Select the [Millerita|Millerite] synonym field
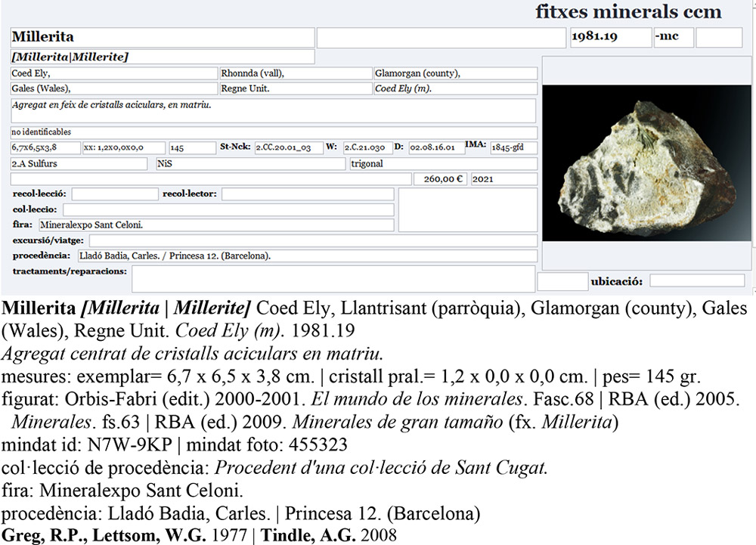This screenshot has width=756, height=545. click(x=163, y=57)
